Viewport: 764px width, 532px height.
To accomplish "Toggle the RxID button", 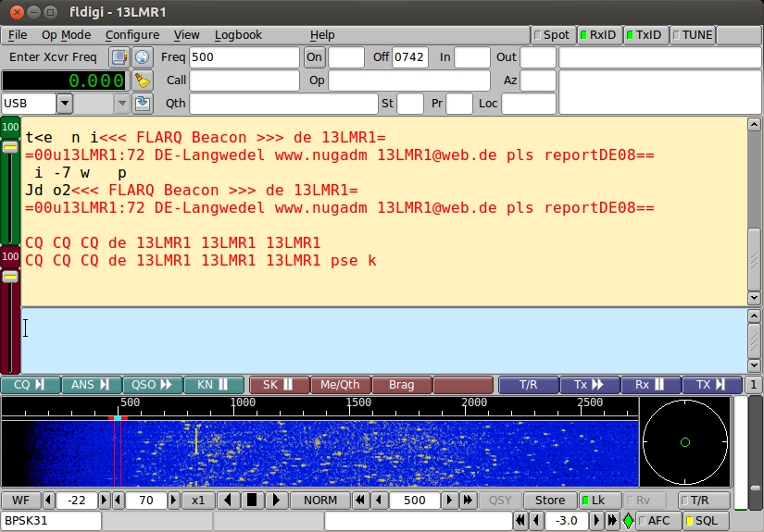I will pyautogui.click(x=597, y=35).
